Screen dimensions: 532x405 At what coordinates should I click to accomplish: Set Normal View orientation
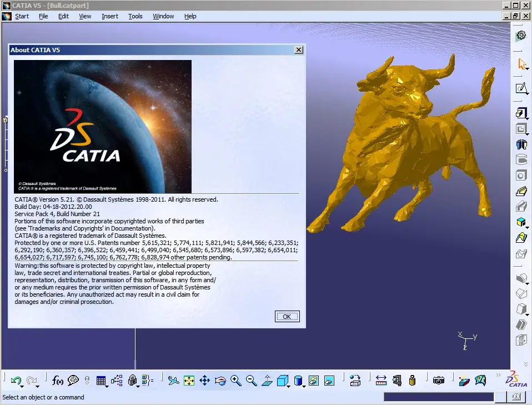[x=267, y=381]
